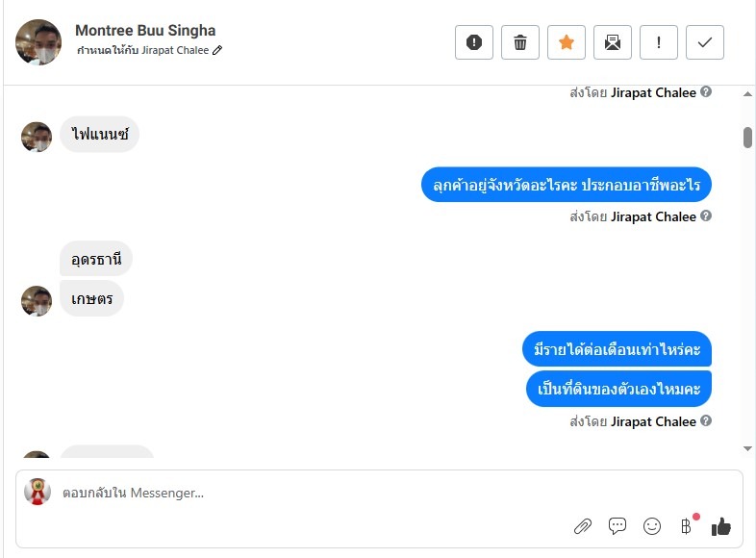Attach a file using the paperclip icon

(x=583, y=526)
